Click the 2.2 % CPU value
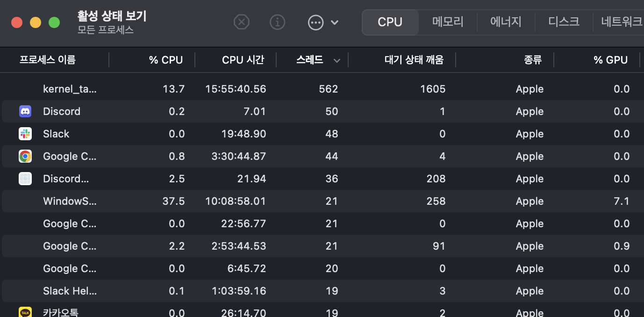This screenshot has width=644, height=317. pos(177,246)
